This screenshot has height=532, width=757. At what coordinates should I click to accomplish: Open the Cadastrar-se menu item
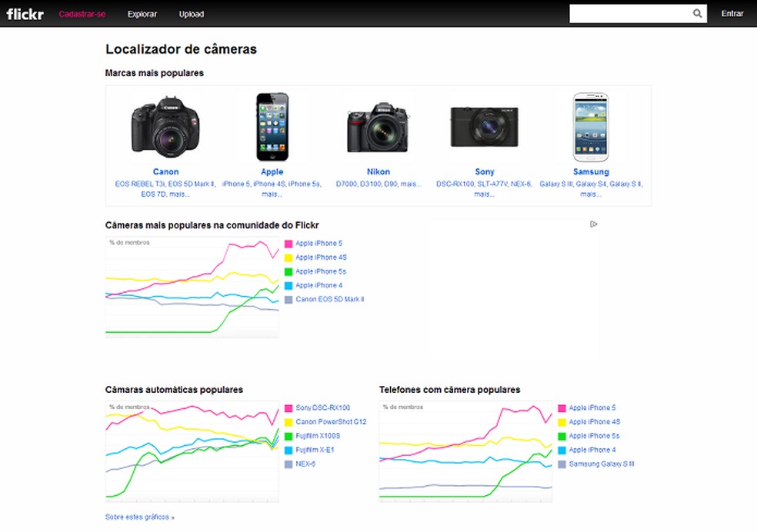[82, 14]
